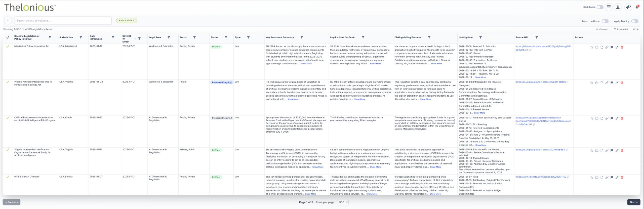Open the user profile icon
644x209 pixels.
coord(618,7)
